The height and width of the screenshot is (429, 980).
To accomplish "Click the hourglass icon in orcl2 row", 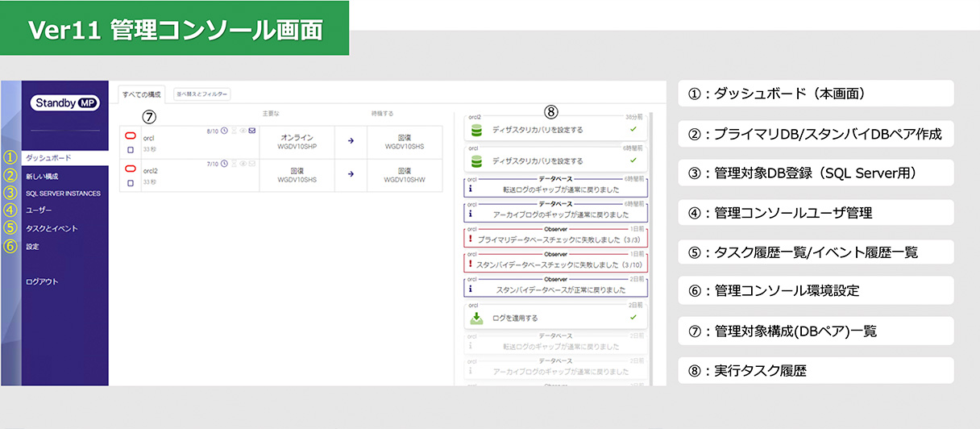I will (234, 164).
